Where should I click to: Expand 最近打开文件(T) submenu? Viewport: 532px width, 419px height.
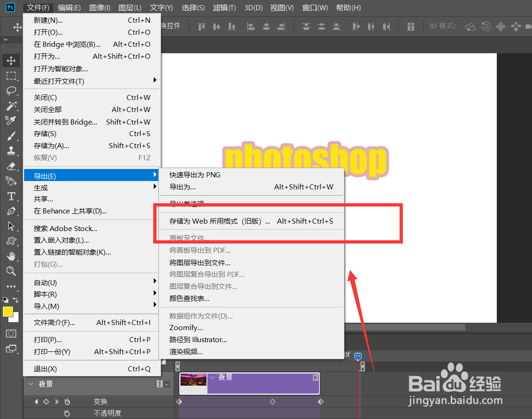coord(92,81)
